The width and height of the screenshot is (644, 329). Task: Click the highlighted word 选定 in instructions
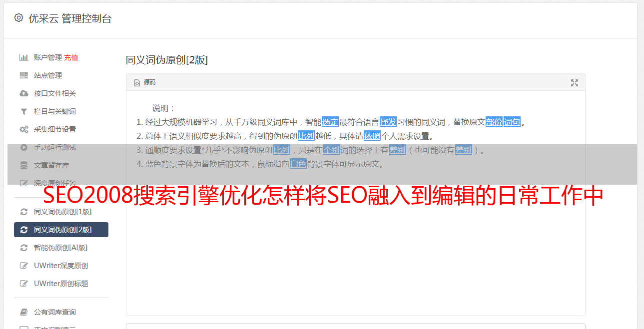click(x=330, y=122)
